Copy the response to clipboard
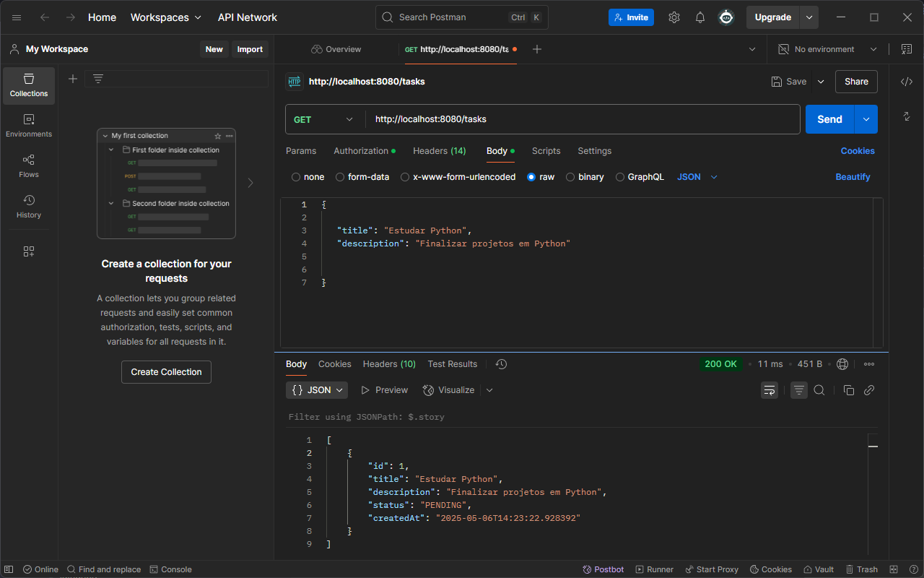The width and height of the screenshot is (924, 578). 849,390
